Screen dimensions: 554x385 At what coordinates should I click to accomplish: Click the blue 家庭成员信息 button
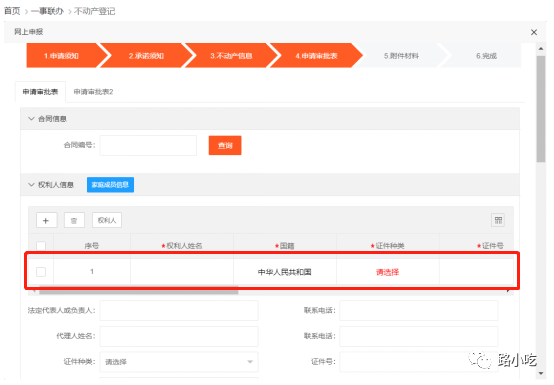[110, 185]
